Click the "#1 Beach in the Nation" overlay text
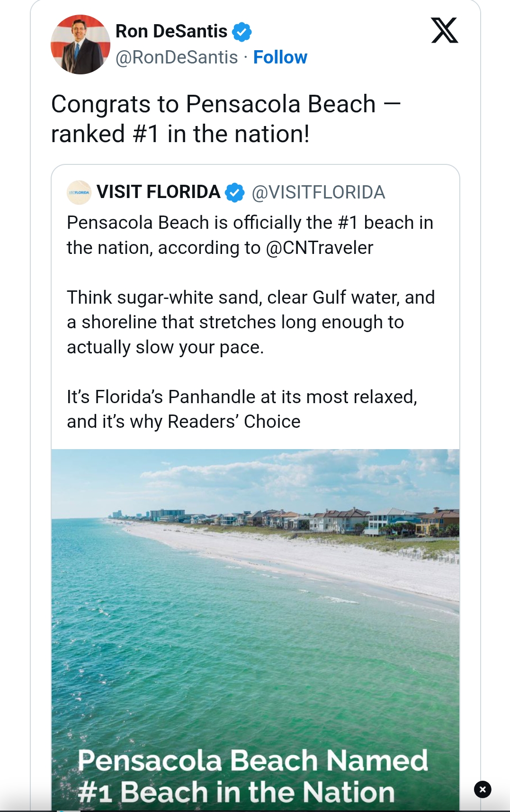The width and height of the screenshot is (510, 812). click(236, 792)
